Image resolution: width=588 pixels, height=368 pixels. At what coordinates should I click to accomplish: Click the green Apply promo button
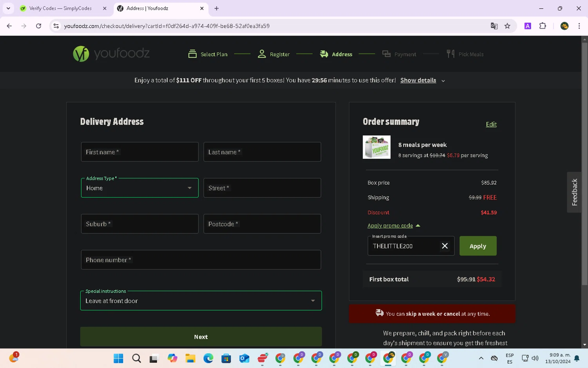coord(478,246)
